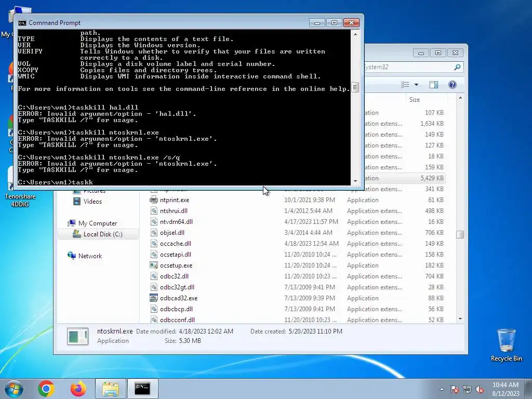Launch Firefox from the taskbar

coord(78,389)
